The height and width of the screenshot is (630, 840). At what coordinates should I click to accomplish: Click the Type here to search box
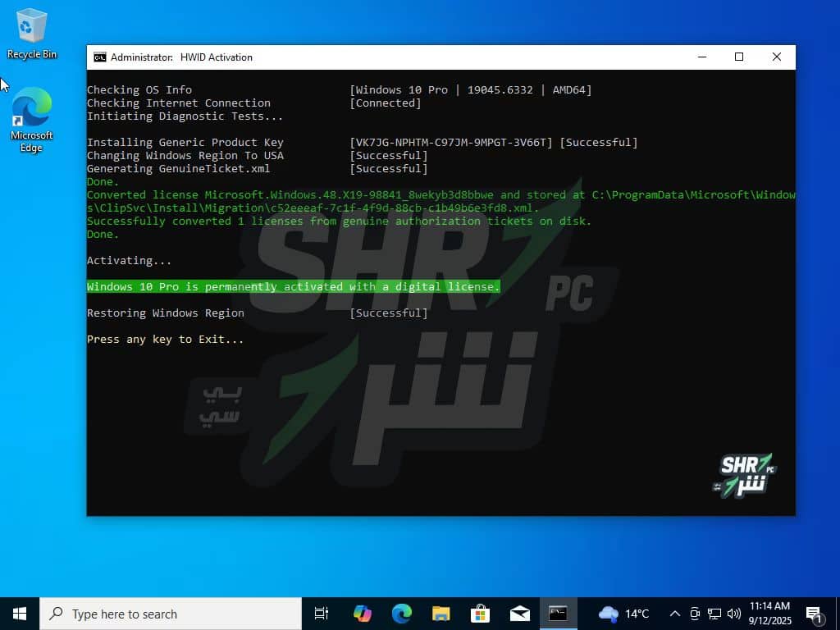171,614
